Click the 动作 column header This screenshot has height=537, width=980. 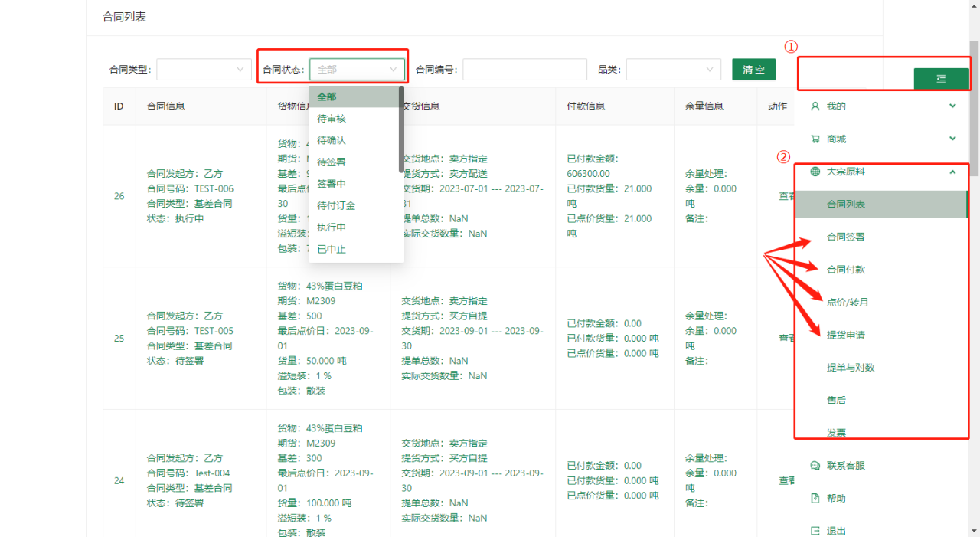click(x=777, y=106)
